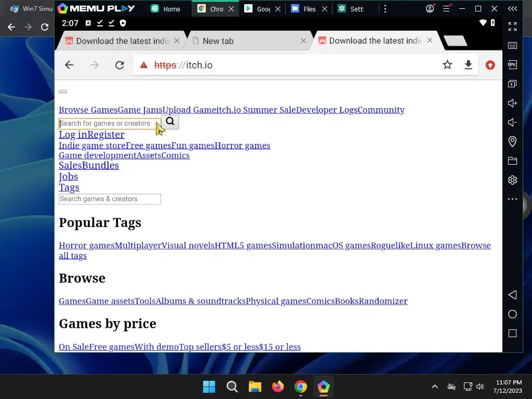Open a new Chrome tab button
Viewport: 532px width, 399px height.
click(x=455, y=41)
